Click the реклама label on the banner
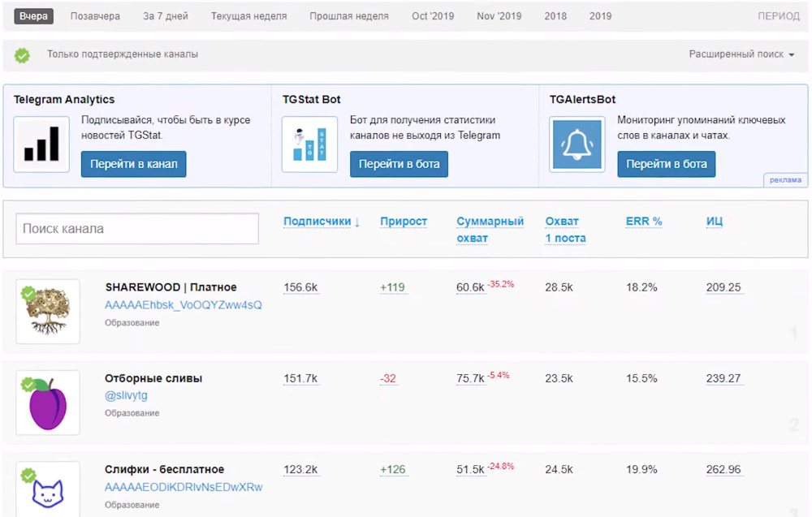Image resolution: width=812 pixels, height=517 pixels. pos(785,180)
